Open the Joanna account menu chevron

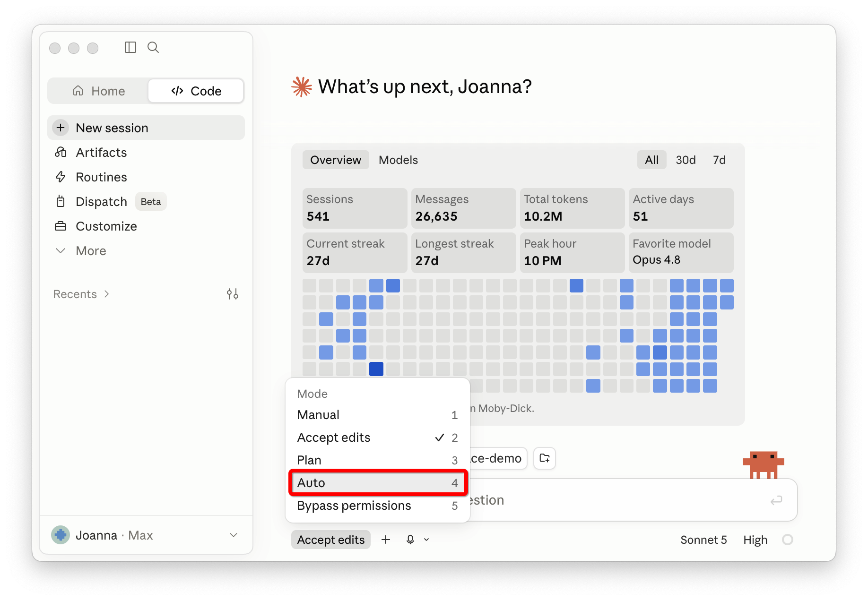(x=234, y=535)
